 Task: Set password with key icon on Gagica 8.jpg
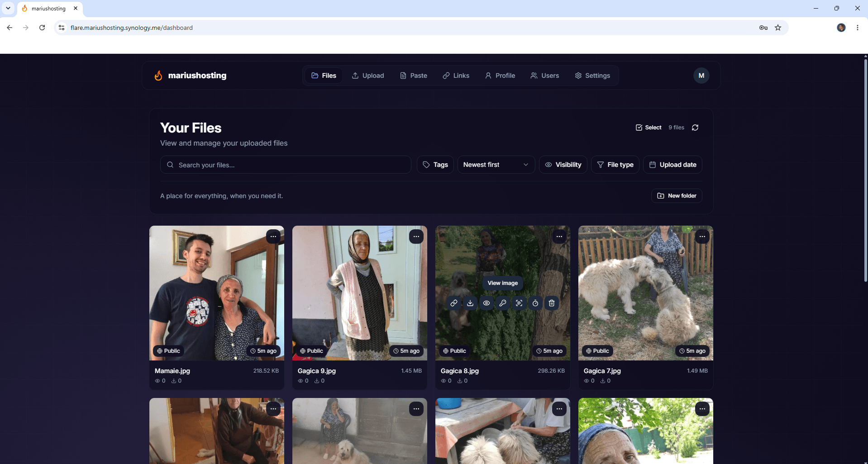[503, 303]
